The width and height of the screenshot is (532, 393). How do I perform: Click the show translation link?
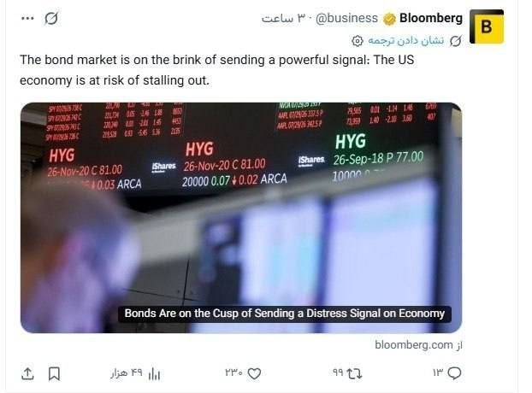405,41
